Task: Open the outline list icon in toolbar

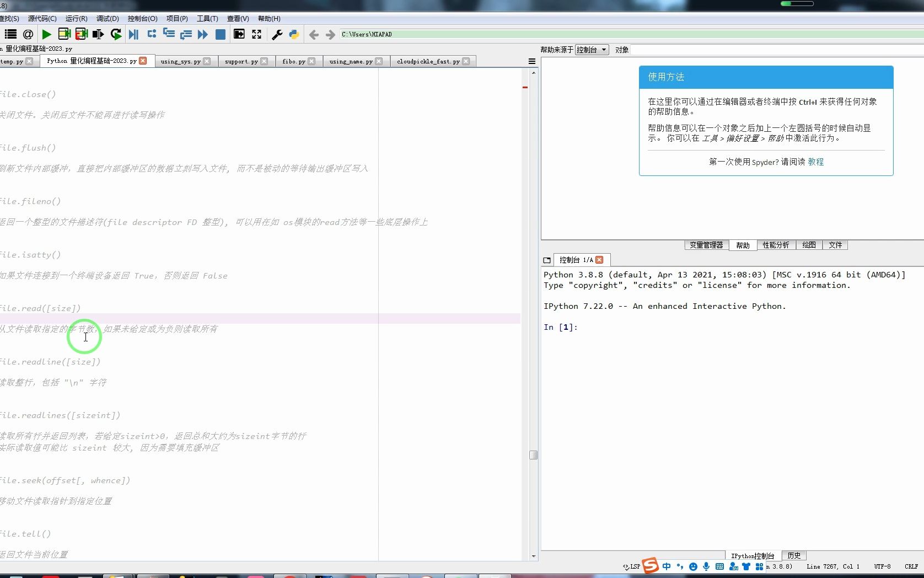Action: [10, 34]
